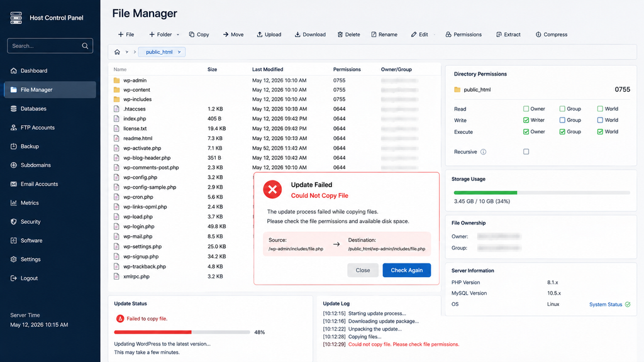Click the Software sidebar icon
644x362 pixels.
tap(14, 241)
